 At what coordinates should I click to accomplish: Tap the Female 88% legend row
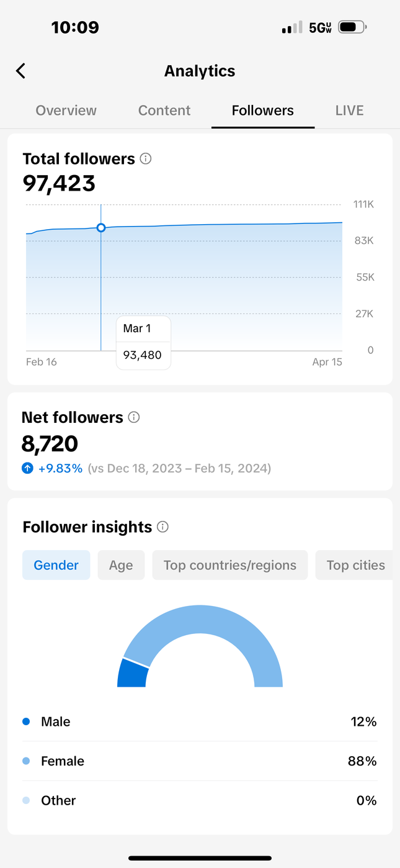tap(200, 761)
